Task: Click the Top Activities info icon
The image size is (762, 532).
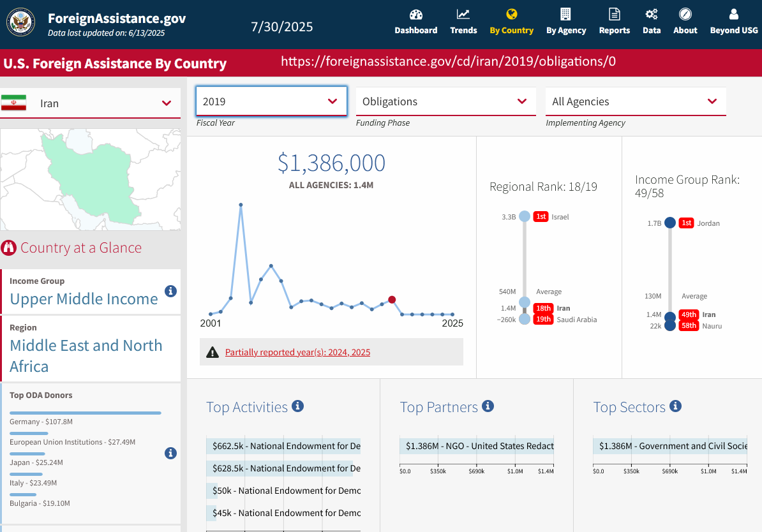Action: [298, 406]
